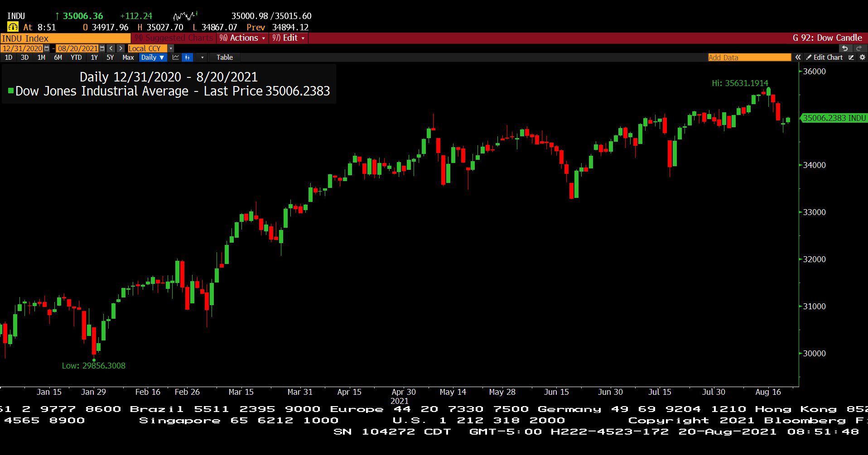This screenshot has width=868, height=455.
Task: Expand the chart type dropdown arrow
Action: pos(202,57)
